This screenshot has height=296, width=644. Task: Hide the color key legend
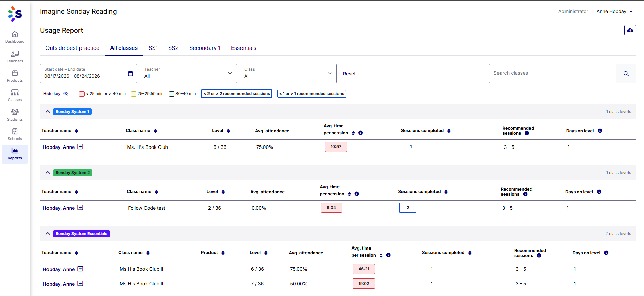tap(56, 94)
